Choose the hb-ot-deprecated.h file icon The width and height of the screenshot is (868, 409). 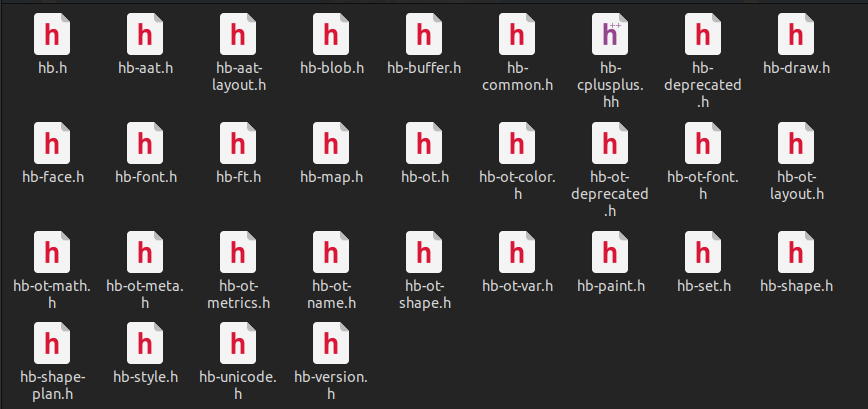pyautogui.click(x=610, y=143)
